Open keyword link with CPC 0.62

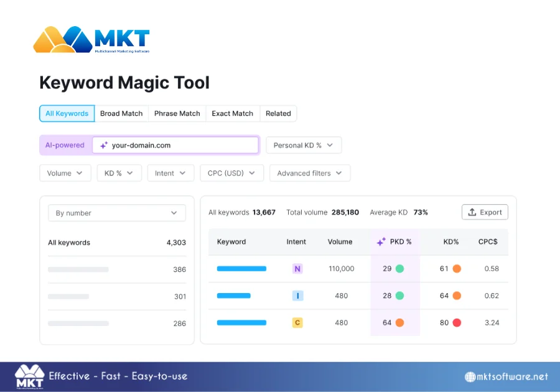(x=233, y=296)
